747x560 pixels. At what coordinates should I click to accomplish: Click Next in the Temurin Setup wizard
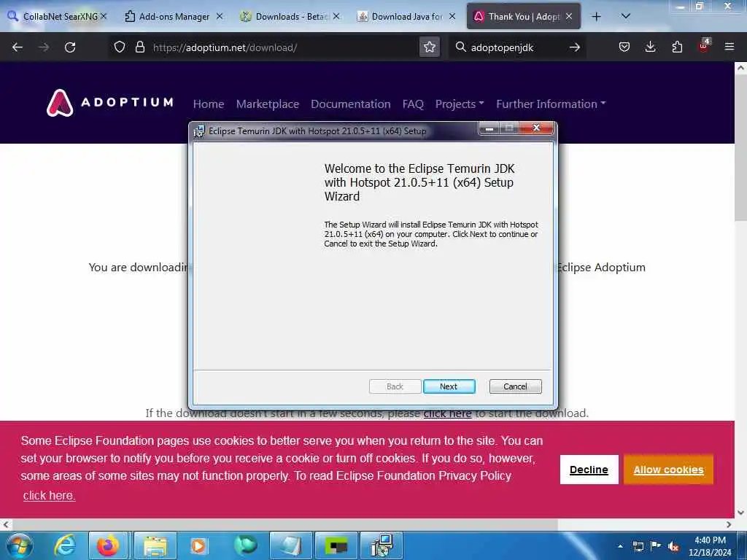click(449, 386)
